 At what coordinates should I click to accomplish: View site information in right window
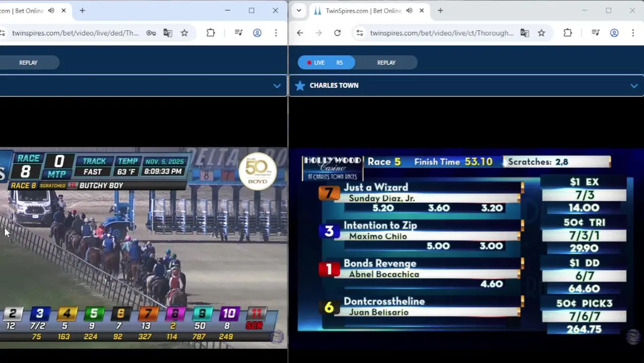[359, 33]
